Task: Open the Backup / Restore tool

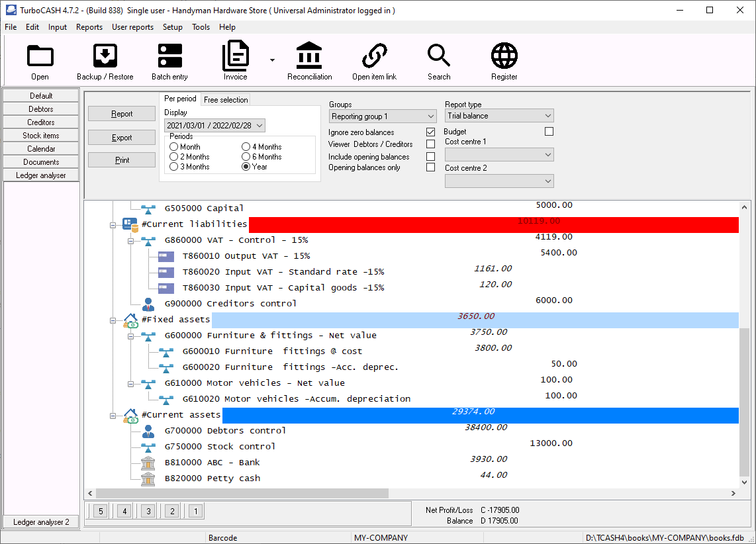Action: point(105,56)
